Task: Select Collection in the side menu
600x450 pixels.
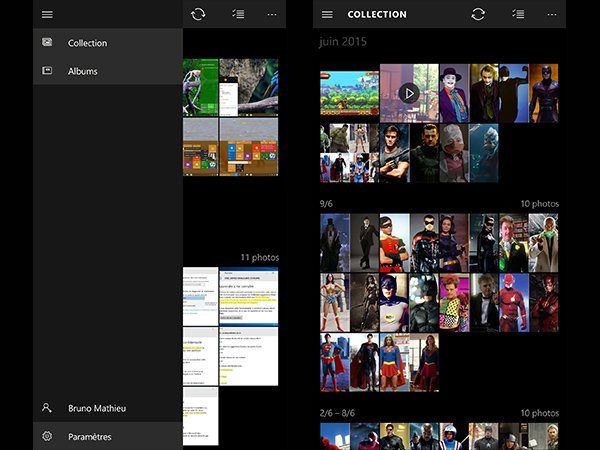Action: coord(108,43)
